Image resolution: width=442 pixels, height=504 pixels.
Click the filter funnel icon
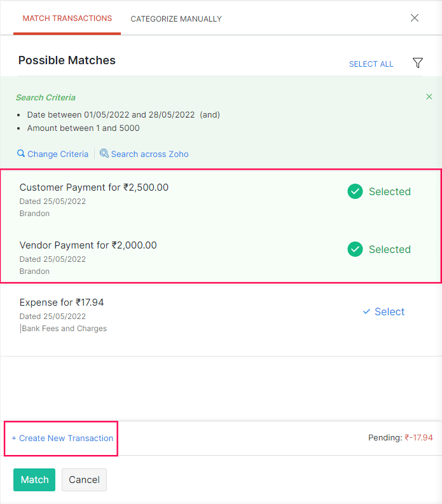pyautogui.click(x=417, y=63)
